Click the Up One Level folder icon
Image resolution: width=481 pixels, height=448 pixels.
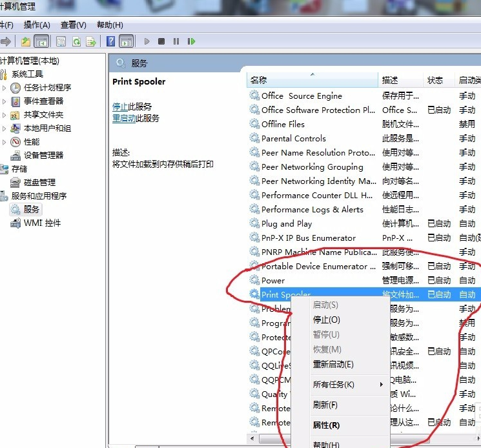pos(26,41)
